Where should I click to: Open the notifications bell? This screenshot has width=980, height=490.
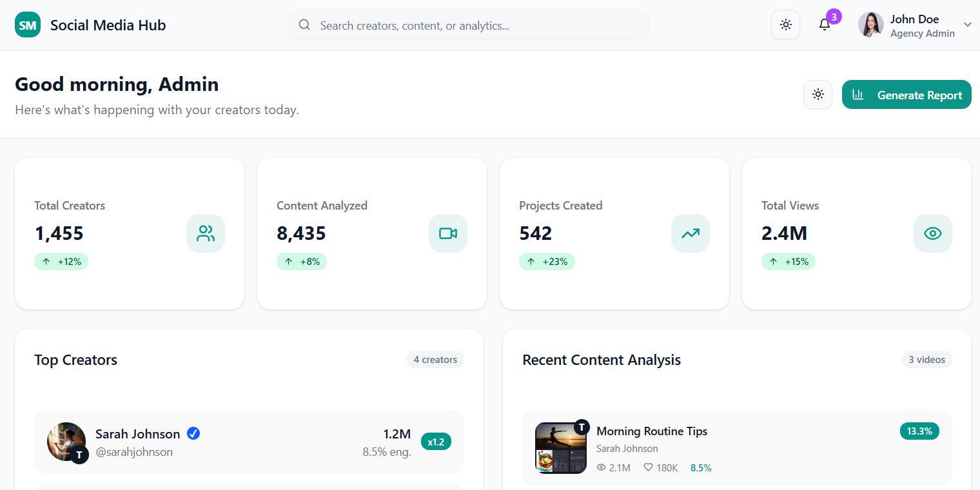point(825,24)
